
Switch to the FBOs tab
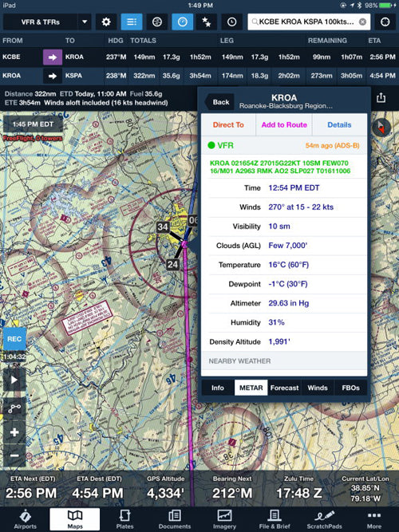click(x=350, y=388)
